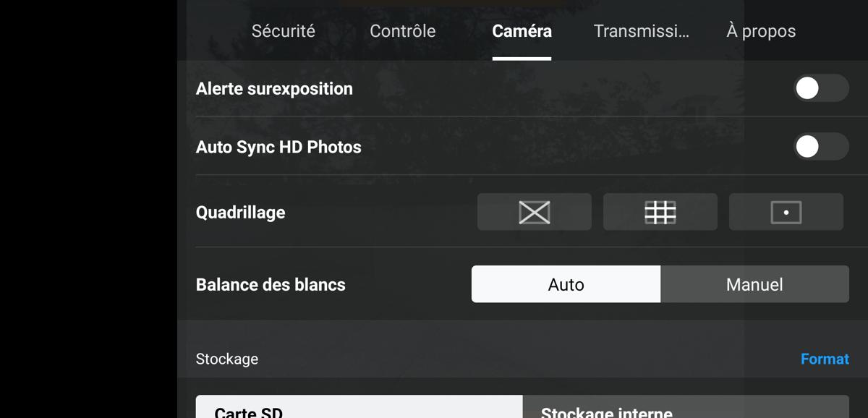The width and height of the screenshot is (868, 418).
Task: Select the rule-of-thirds grid lines icon
Action: click(660, 212)
